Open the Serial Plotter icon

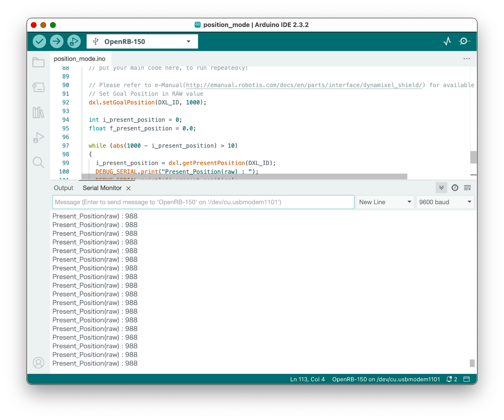point(447,41)
